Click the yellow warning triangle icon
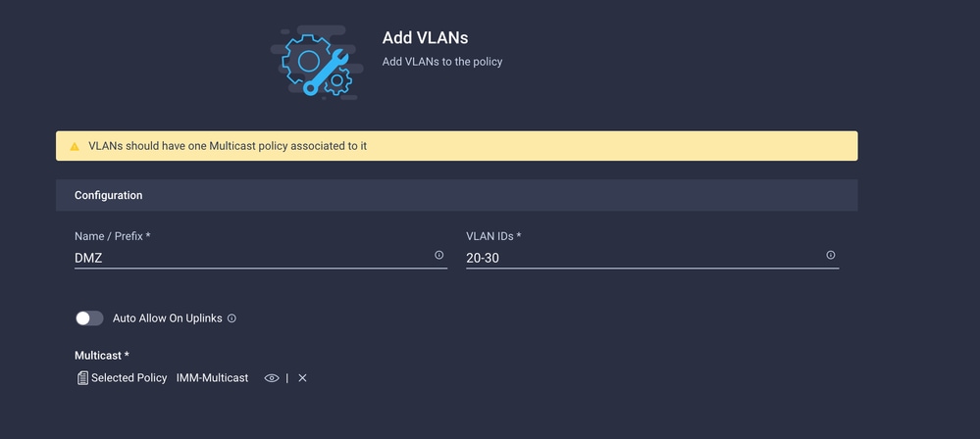980x439 pixels. click(x=75, y=146)
